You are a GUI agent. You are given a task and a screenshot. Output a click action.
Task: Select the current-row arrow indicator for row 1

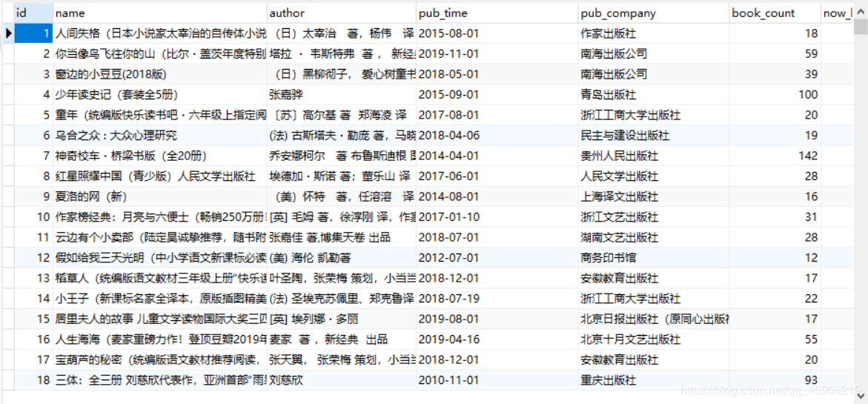tap(8, 33)
